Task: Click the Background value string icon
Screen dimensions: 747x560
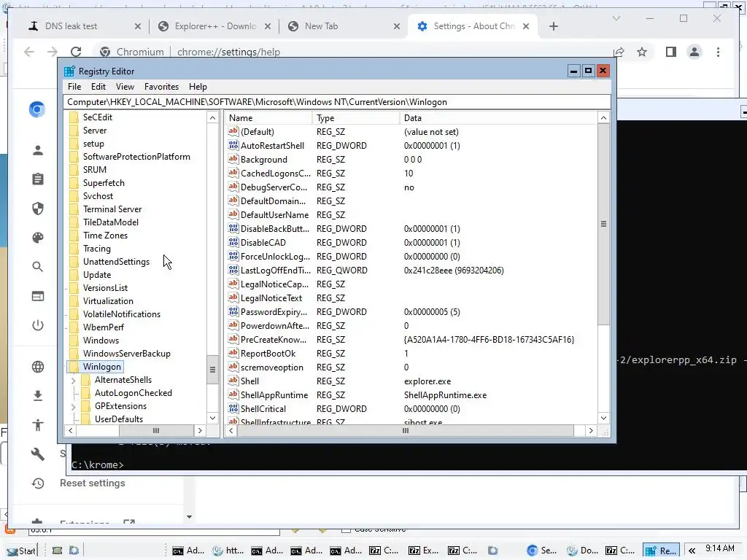Action: click(x=233, y=158)
